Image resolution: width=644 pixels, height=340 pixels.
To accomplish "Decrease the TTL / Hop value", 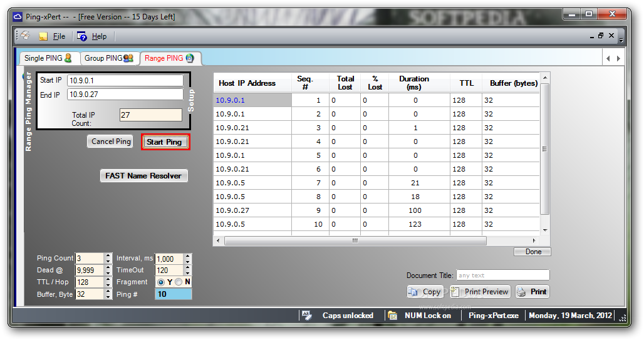I will click(108, 285).
